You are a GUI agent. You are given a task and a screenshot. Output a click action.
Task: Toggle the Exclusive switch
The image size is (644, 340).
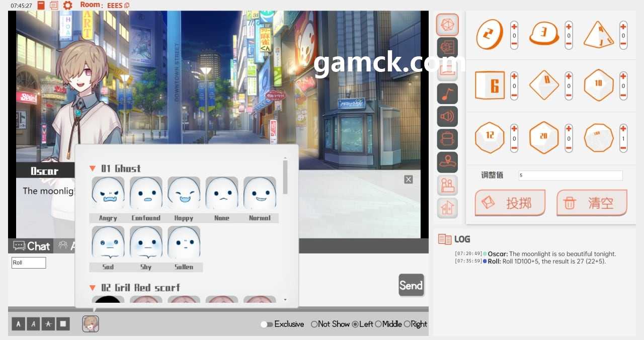[x=267, y=324]
